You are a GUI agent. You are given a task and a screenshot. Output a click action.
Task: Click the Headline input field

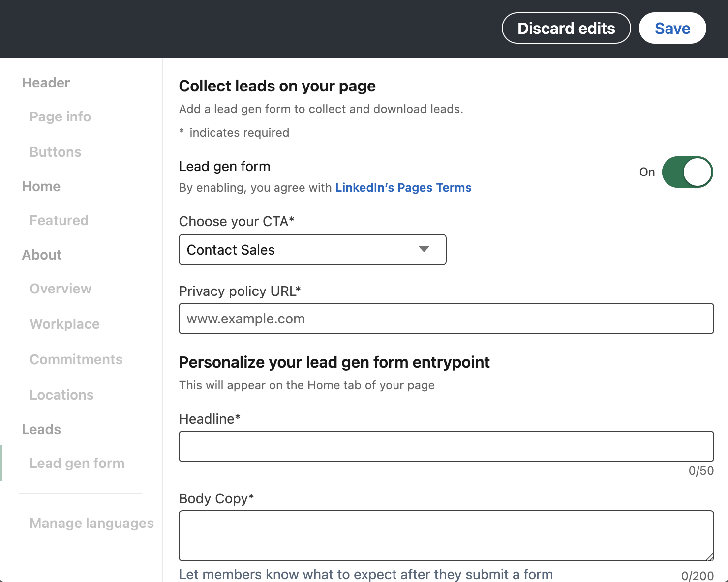446,446
